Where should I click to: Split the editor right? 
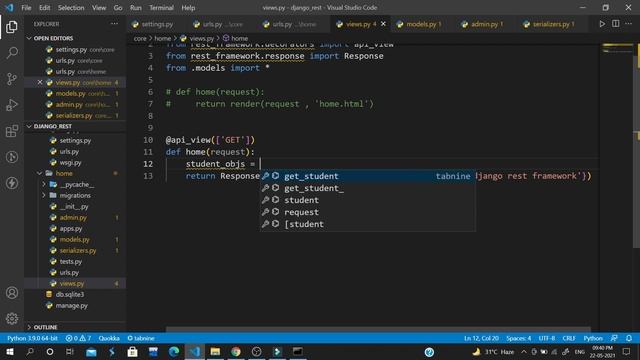click(616, 24)
